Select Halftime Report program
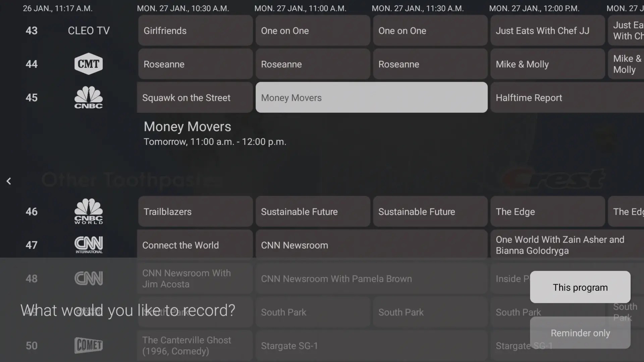Image resolution: width=644 pixels, height=362 pixels. pyautogui.click(x=567, y=98)
